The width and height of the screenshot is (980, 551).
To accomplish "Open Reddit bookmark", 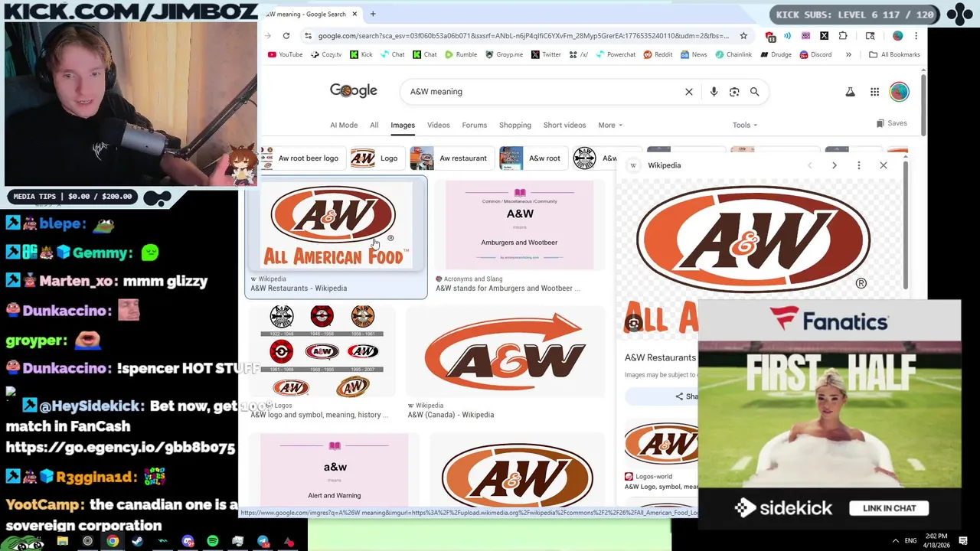I will click(x=658, y=54).
